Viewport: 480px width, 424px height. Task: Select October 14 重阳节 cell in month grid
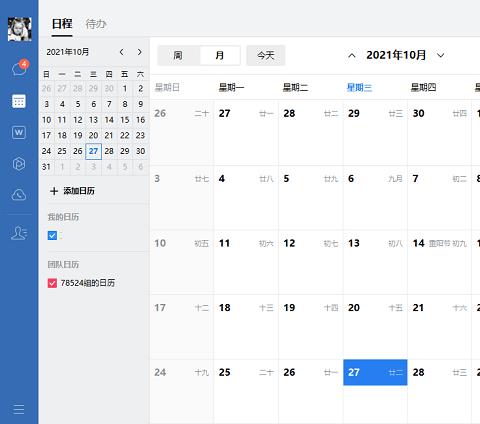(439, 262)
